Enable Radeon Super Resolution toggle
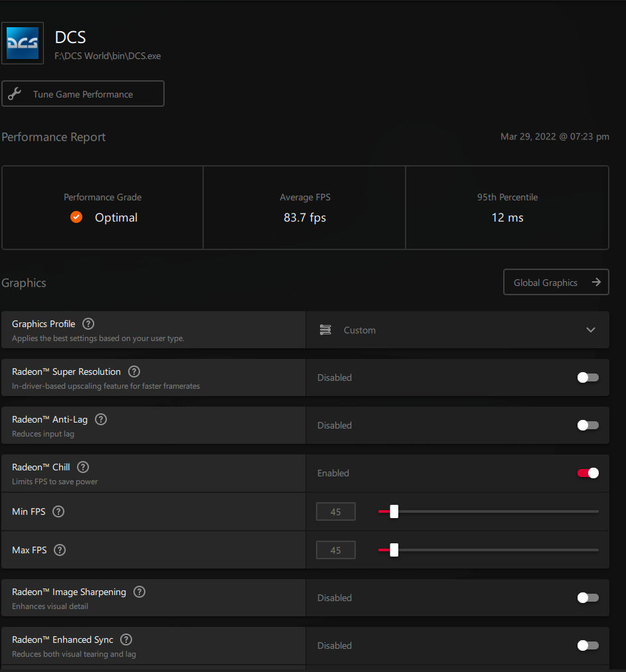This screenshot has width=626, height=672. click(588, 377)
